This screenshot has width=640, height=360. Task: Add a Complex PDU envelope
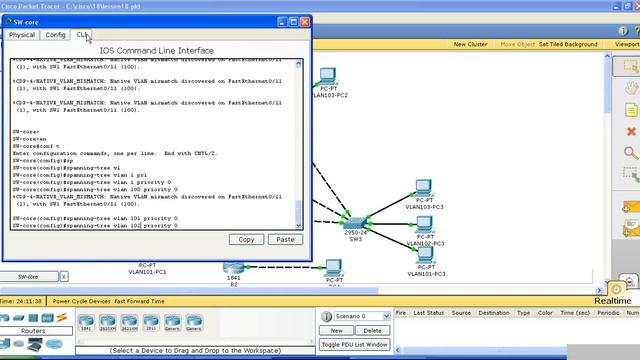point(631,229)
